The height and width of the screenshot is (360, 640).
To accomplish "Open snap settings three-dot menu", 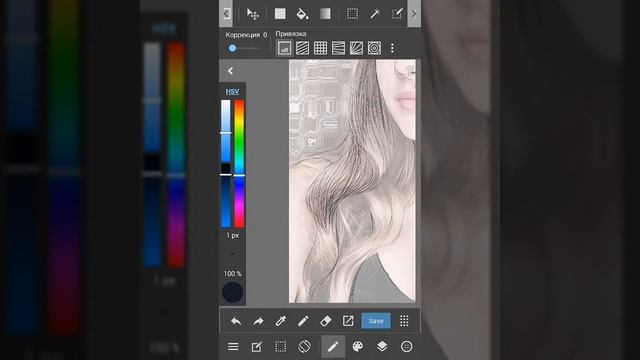I will [392, 48].
